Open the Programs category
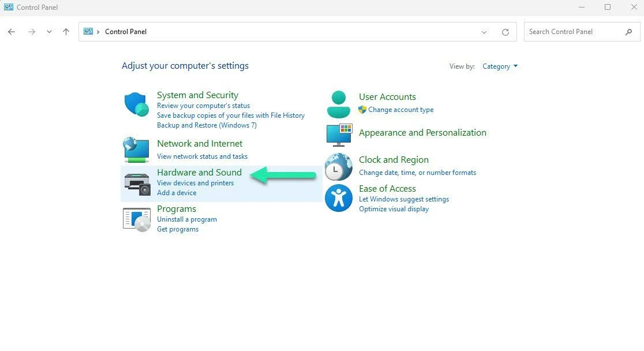 click(x=177, y=208)
